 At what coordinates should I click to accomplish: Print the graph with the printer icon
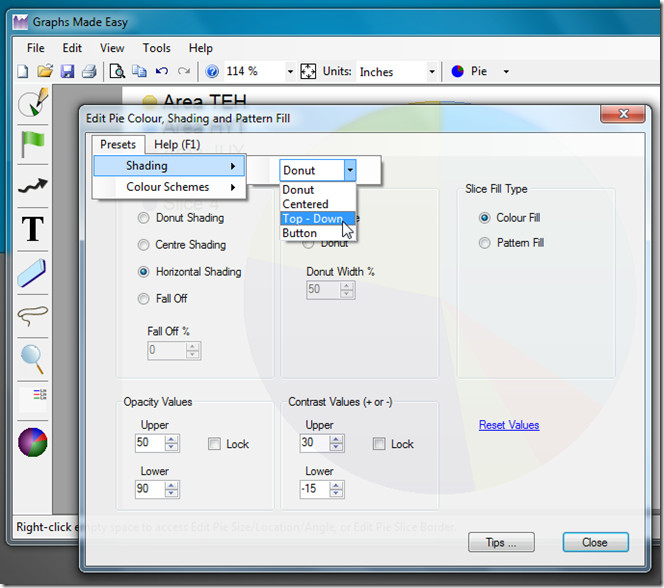(89, 72)
